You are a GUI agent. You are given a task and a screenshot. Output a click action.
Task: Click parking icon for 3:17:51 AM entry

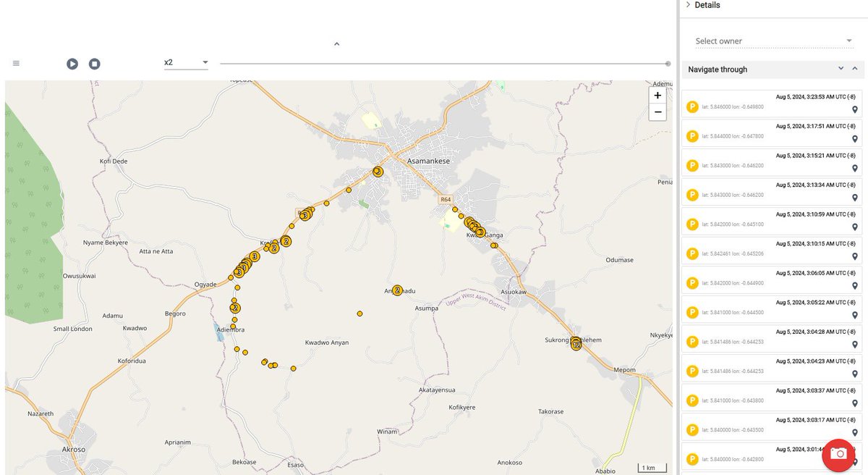click(x=692, y=136)
